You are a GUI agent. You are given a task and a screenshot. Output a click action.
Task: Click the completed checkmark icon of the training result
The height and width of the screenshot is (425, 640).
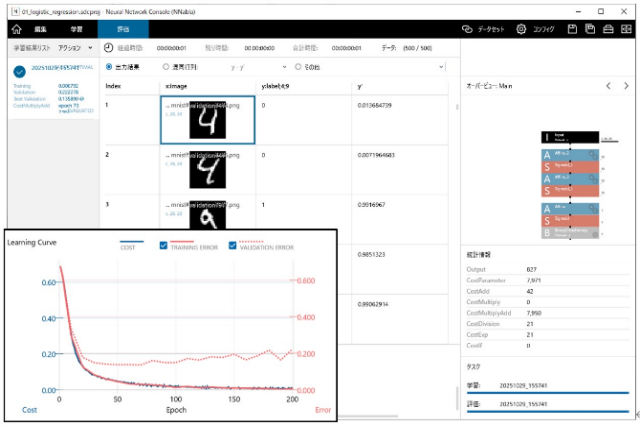coord(17,72)
